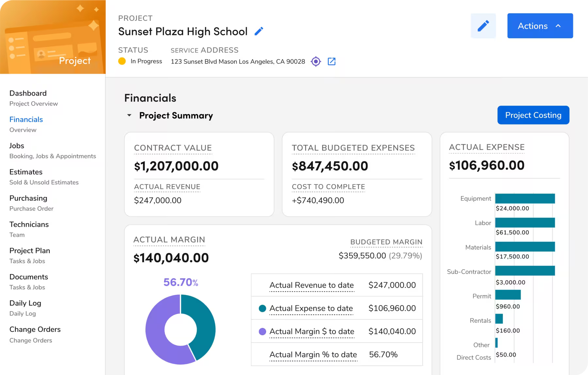
Task: Select Financials in the sidebar
Action: (26, 119)
